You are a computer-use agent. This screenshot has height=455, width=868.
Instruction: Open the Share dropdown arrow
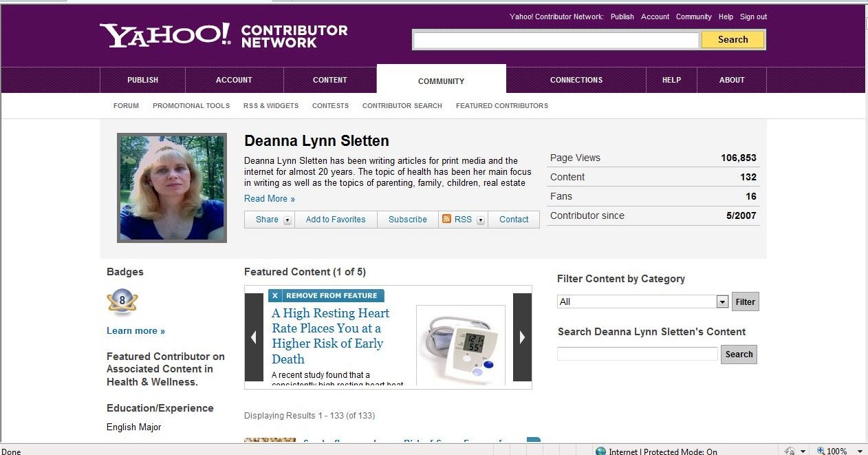tap(287, 220)
